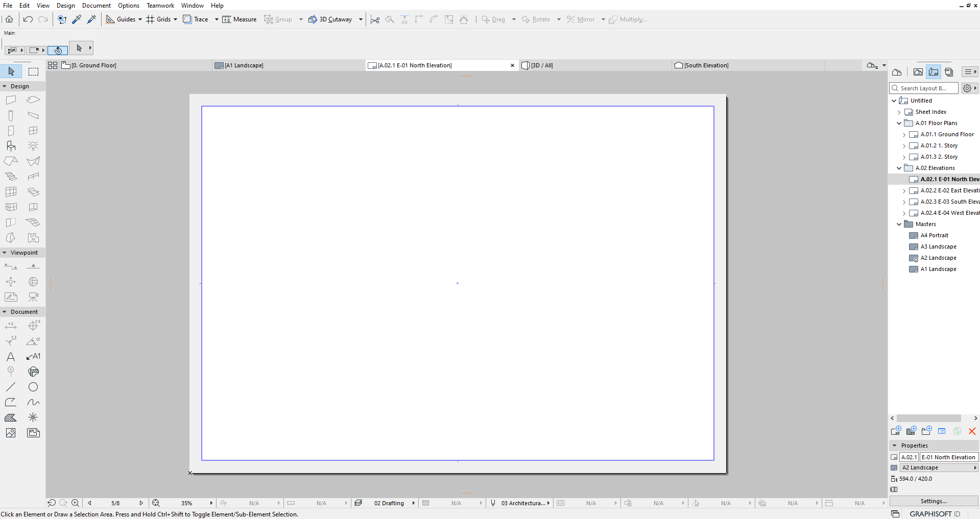Open the Grids dropdown arrow
This screenshot has height=519, width=980.
176,19
